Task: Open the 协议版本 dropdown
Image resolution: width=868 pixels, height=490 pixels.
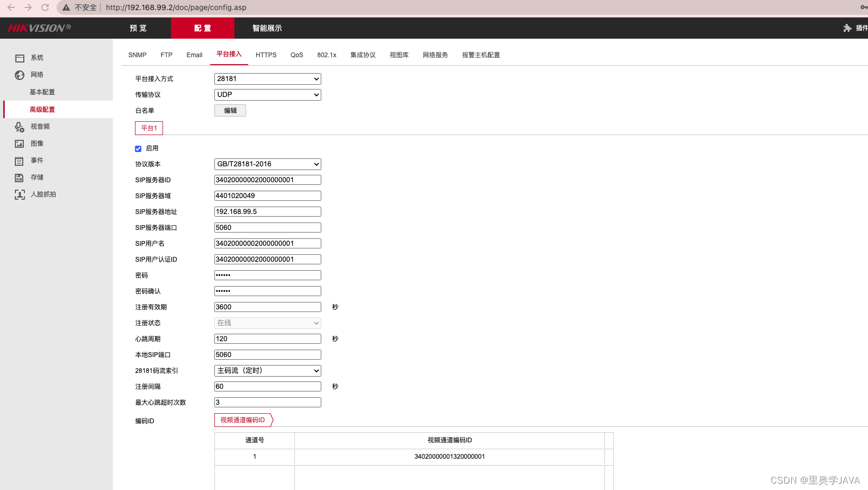Action: pyautogui.click(x=268, y=164)
